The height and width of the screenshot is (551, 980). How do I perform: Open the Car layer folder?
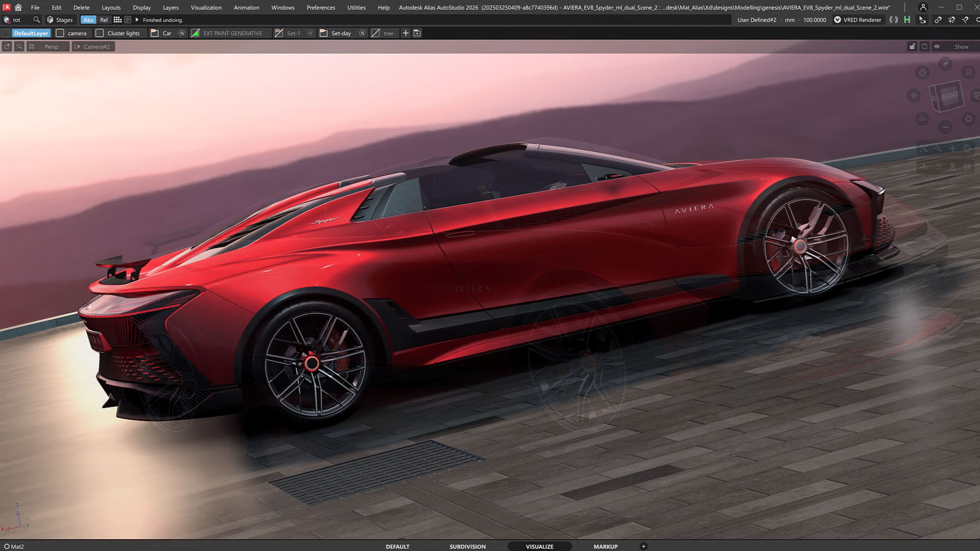click(154, 33)
